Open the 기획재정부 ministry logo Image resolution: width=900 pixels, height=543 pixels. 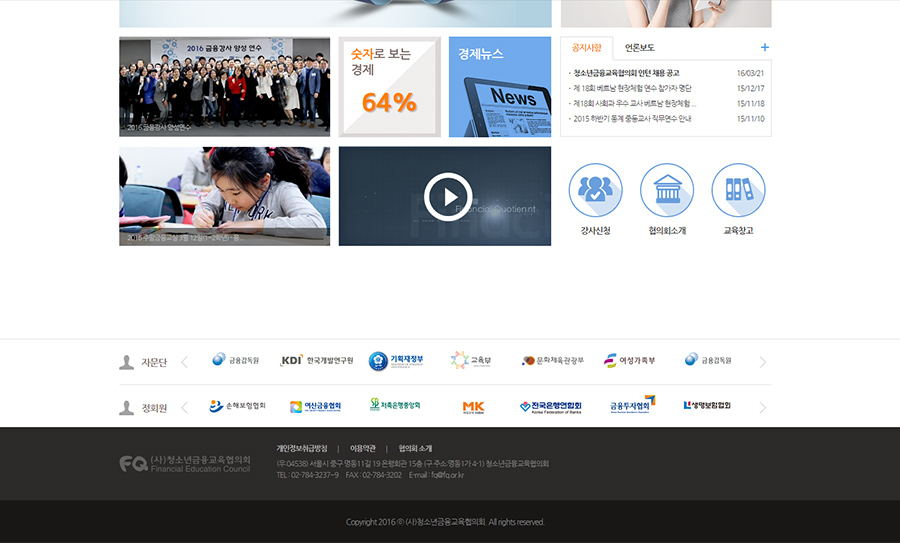click(x=396, y=361)
